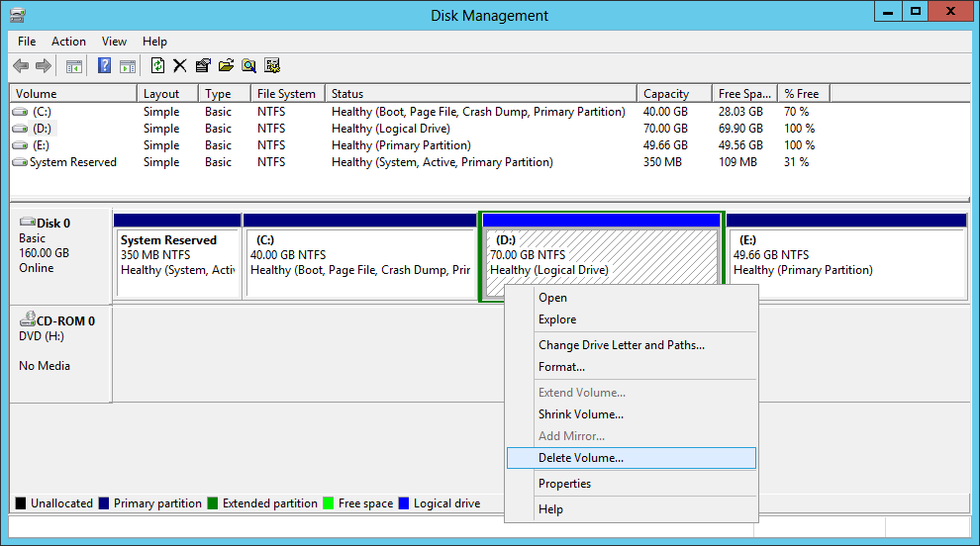This screenshot has height=546, width=980.
Task: Open the File menu
Action: coord(27,42)
